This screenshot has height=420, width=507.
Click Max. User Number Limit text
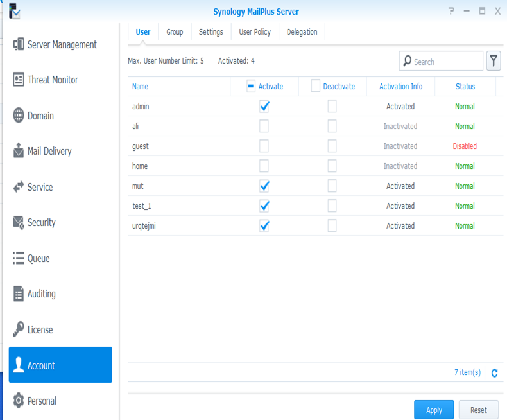click(x=166, y=61)
